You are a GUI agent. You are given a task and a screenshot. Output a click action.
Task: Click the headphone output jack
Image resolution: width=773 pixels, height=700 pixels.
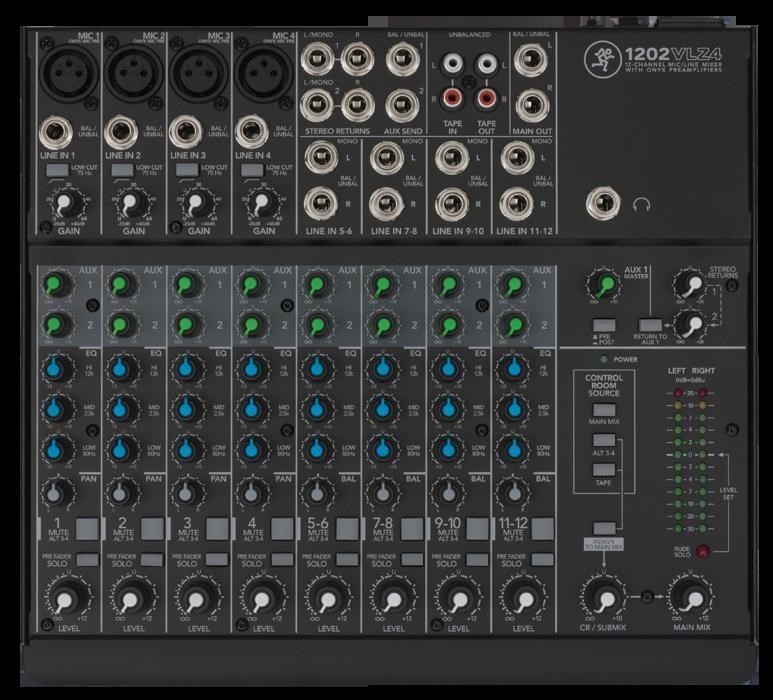pyautogui.click(x=603, y=204)
